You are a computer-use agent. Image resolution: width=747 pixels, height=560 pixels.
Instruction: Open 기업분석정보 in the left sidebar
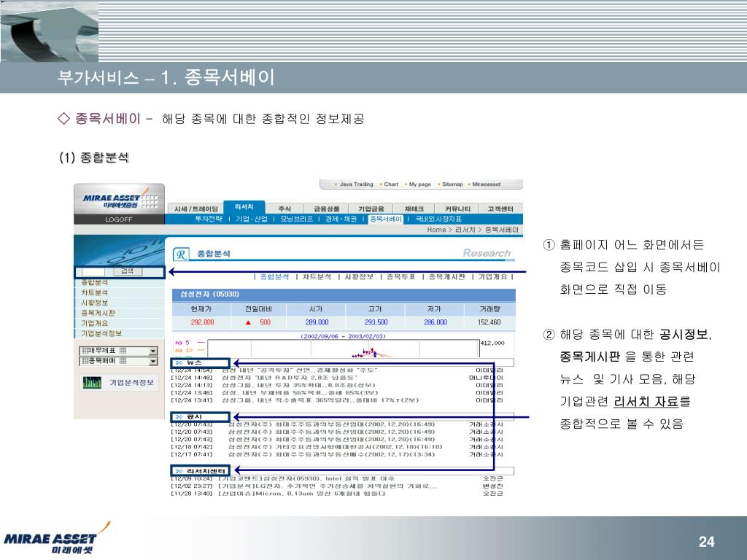101,333
